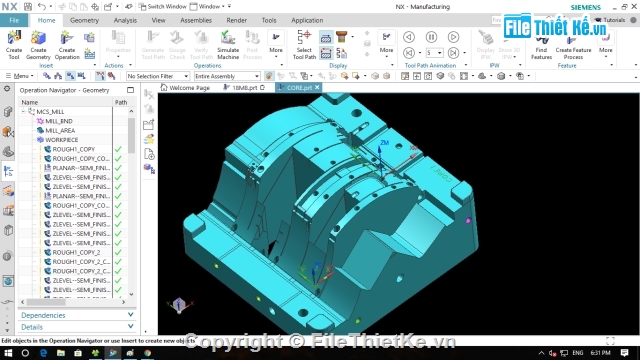The width and height of the screenshot is (640, 360).
Task: Click the Create Tool icon
Action: 14,45
